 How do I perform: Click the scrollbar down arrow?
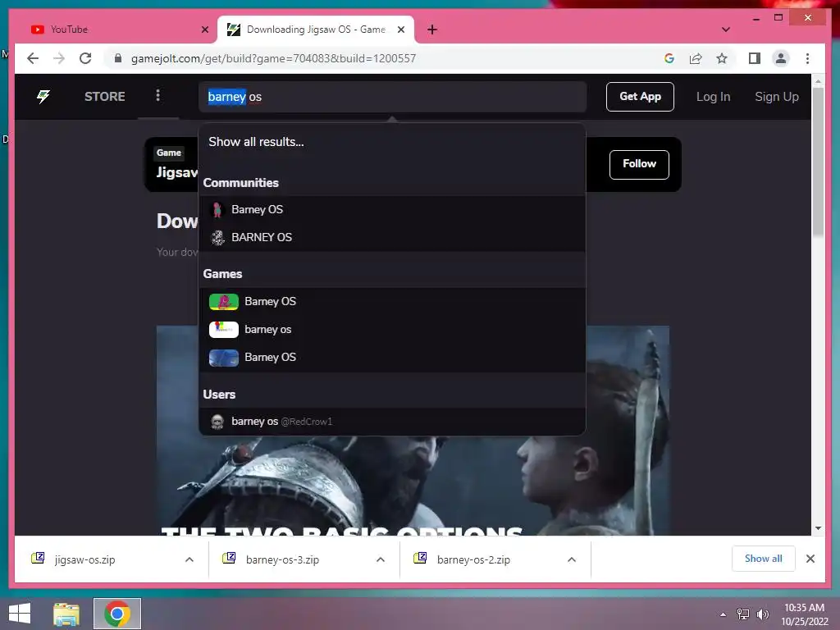click(x=818, y=528)
